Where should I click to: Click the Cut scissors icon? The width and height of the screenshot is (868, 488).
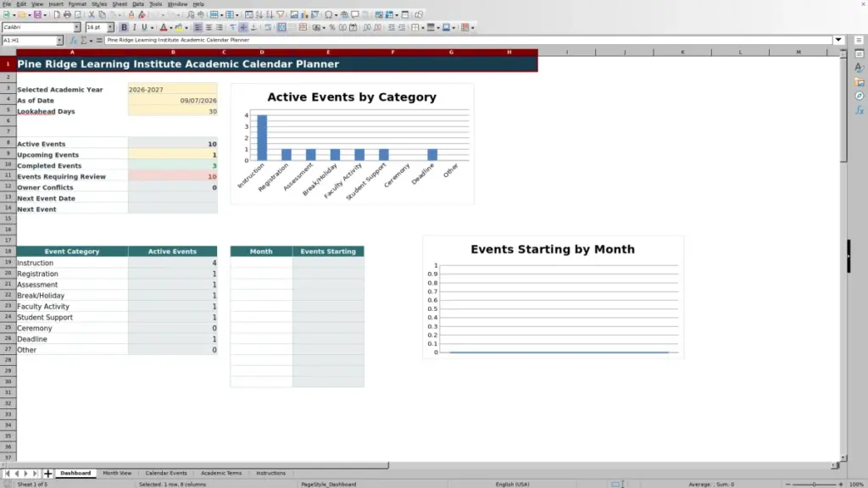[92, 15]
